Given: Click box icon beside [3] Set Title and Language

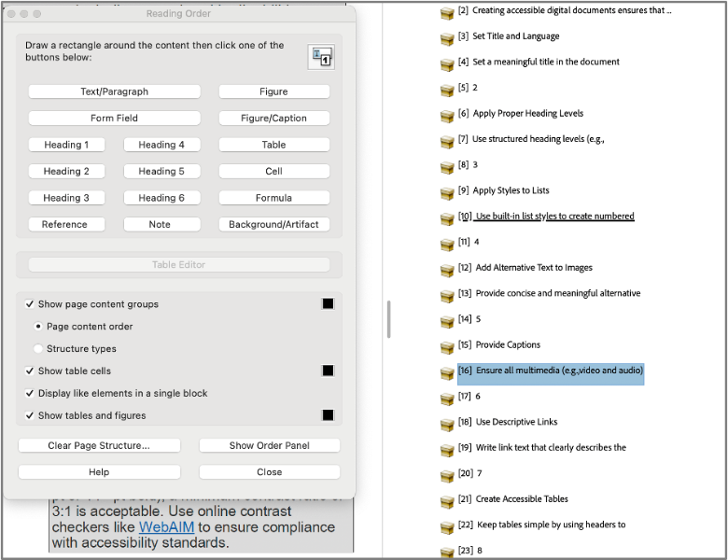Looking at the screenshot, I should (447, 39).
